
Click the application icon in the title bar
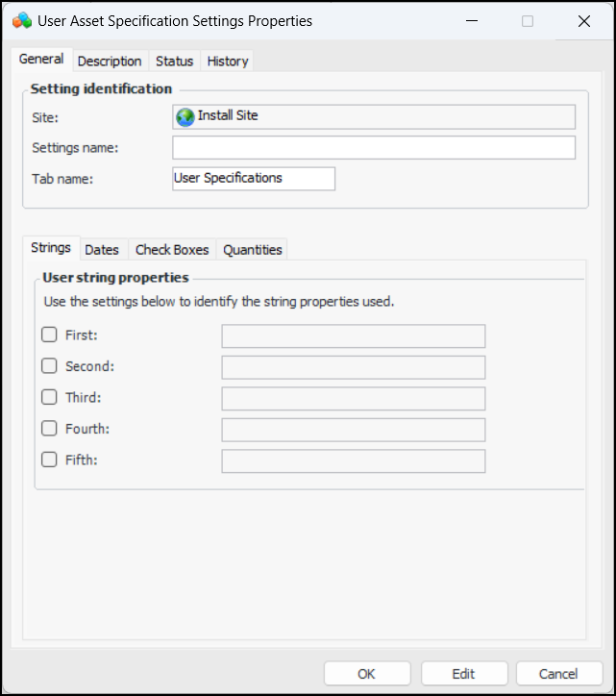(22, 21)
